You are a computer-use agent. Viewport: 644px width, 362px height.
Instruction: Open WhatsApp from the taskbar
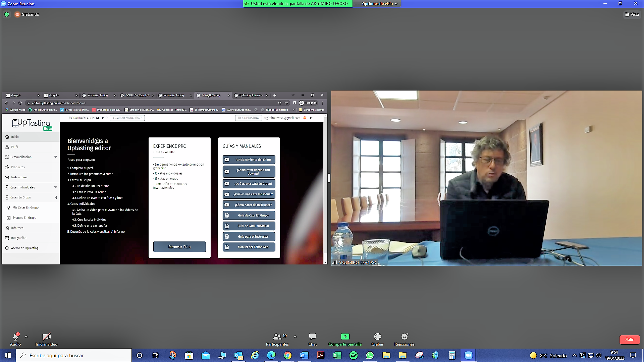pyautogui.click(x=370, y=355)
